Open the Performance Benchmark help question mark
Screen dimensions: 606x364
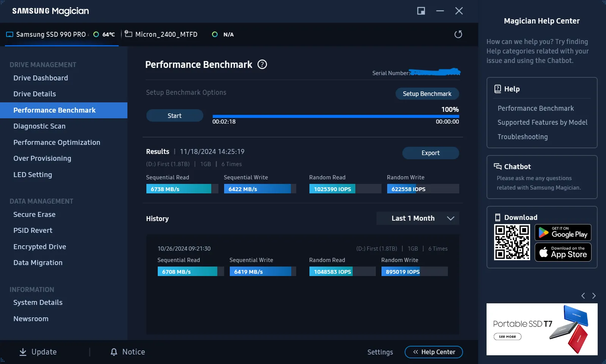pos(262,64)
